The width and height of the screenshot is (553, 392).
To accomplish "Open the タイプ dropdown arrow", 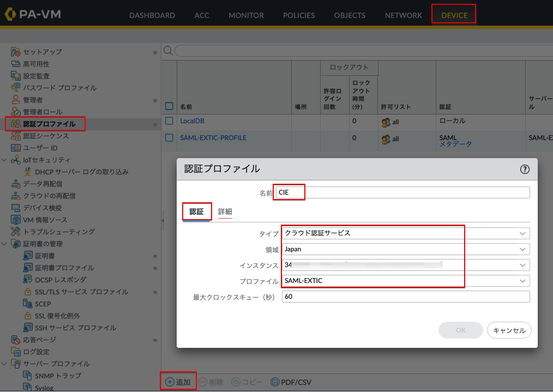I will (522, 233).
